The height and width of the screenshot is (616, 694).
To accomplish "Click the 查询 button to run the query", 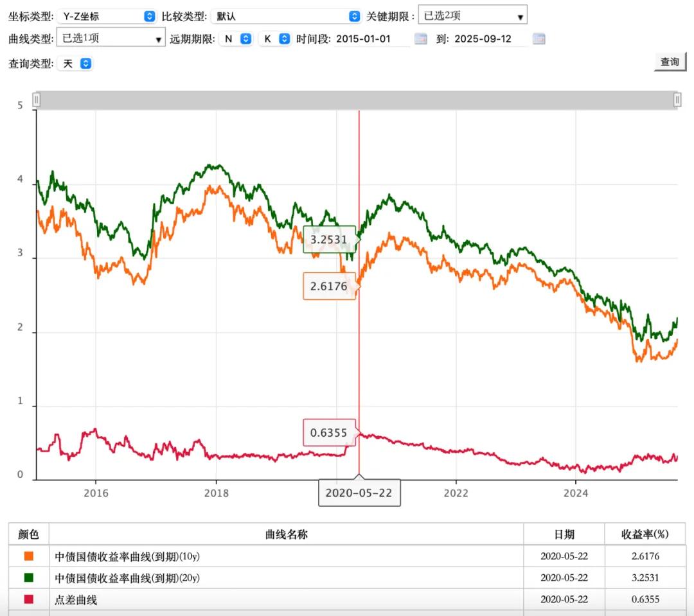I will coord(670,62).
